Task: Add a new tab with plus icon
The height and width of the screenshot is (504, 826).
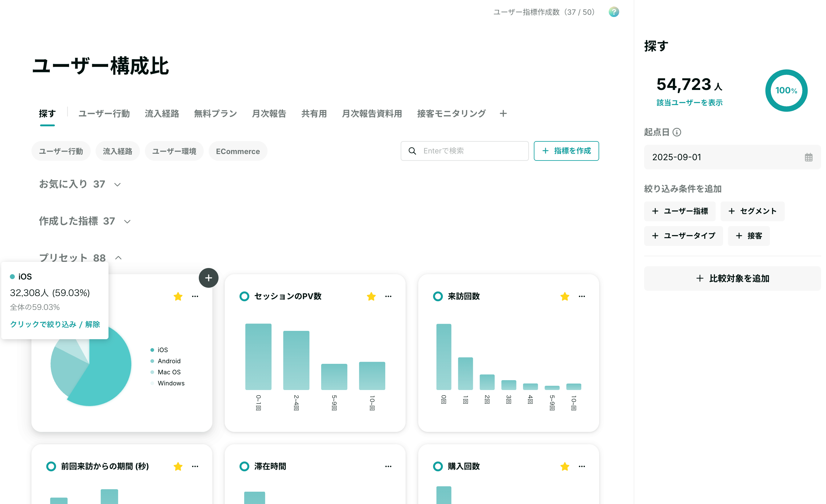Action: coord(503,114)
